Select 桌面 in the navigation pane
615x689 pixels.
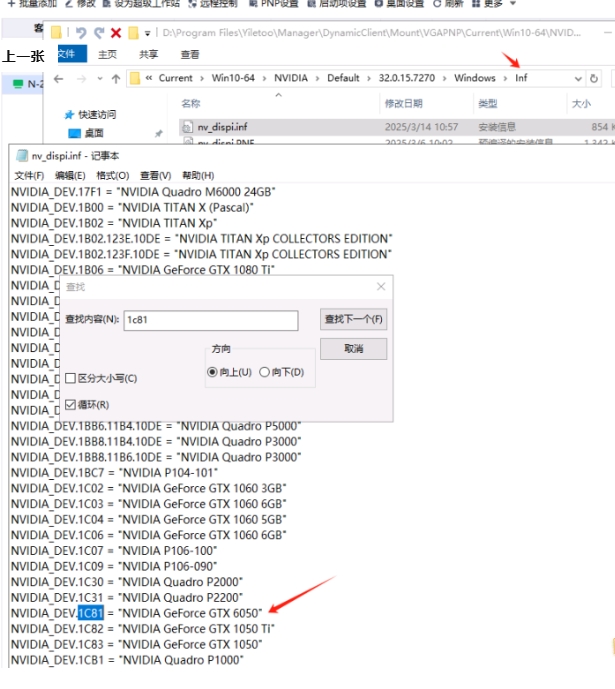94,133
